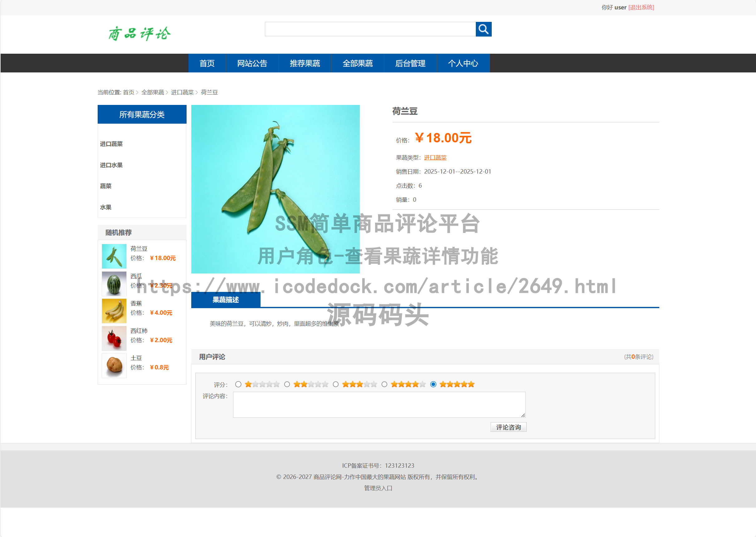This screenshot has width=756, height=537.
Task: Open the 香蕉 recommended product thumbnail
Action: (x=114, y=311)
